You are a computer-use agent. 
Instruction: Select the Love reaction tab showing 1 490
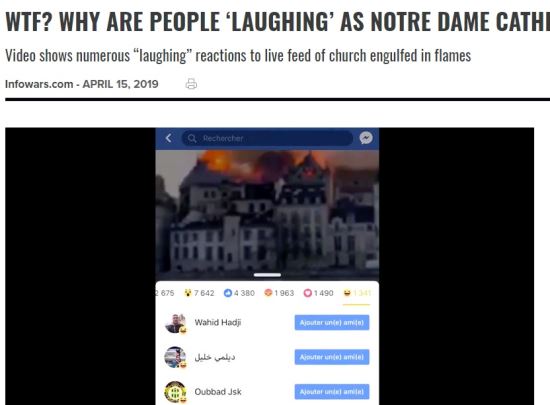318,293
